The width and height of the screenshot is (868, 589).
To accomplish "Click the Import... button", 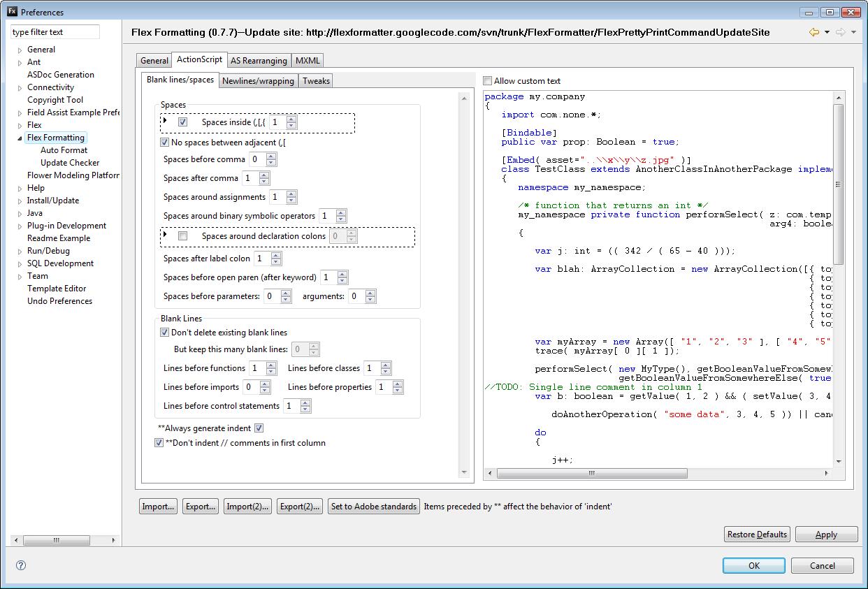I will [x=158, y=507].
